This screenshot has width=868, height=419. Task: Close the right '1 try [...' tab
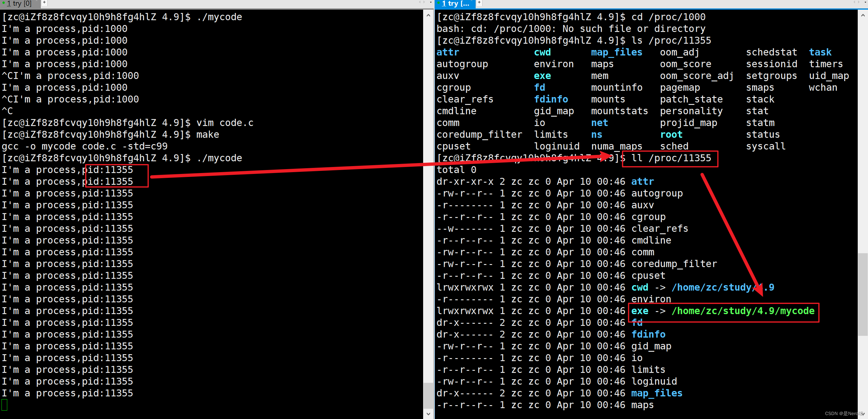[472, 1]
